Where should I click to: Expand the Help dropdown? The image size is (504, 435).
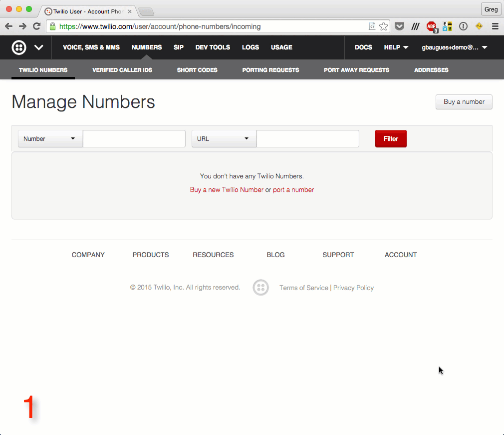(x=396, y=47)
